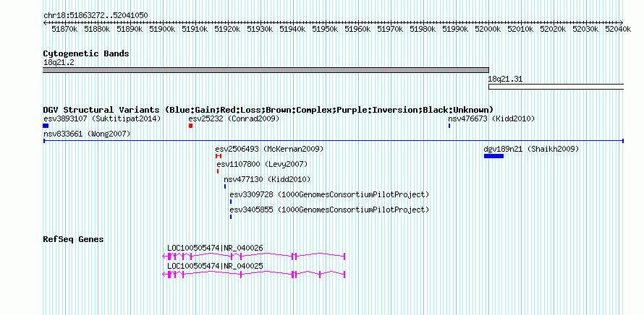Click the 52020k ruler tick label
This screenshot has height=315, width=644.
click(x=553, y=29)
